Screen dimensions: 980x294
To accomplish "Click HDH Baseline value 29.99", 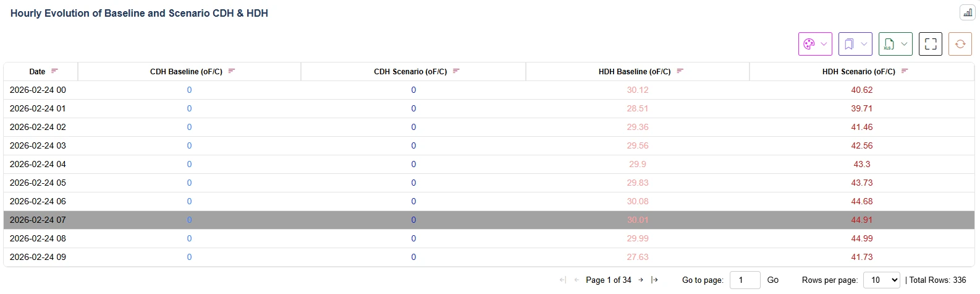I will tap(638, 238).
